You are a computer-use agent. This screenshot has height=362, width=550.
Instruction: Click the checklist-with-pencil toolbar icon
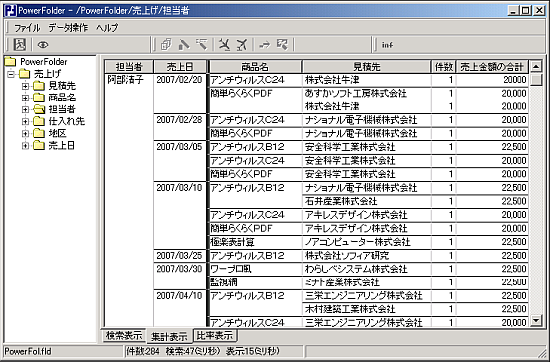tap(282, 45)
